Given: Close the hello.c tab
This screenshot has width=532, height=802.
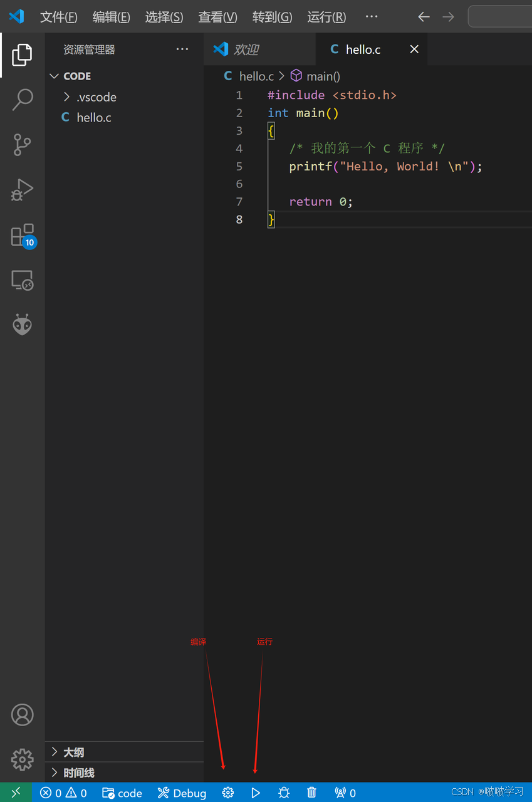Looking at the screenshot, I should [414, 49].
